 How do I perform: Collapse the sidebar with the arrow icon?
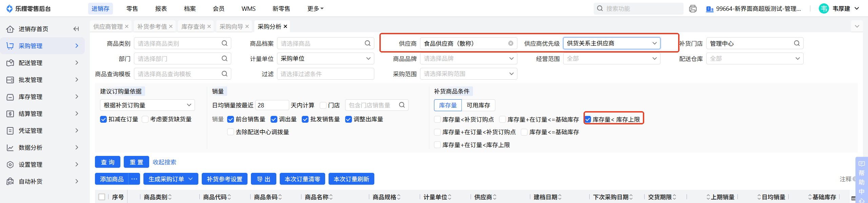click(x=76, y=29)
